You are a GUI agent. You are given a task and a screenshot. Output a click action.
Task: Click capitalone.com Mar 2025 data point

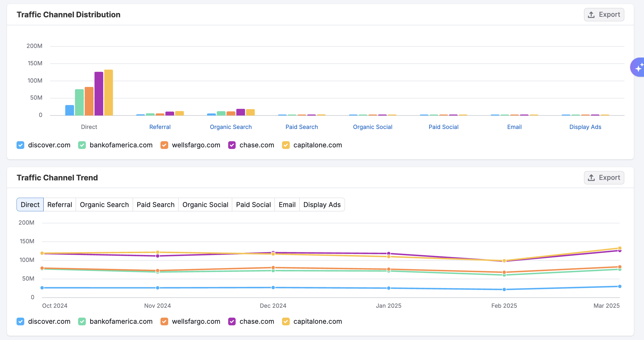(x=619, y=248)
